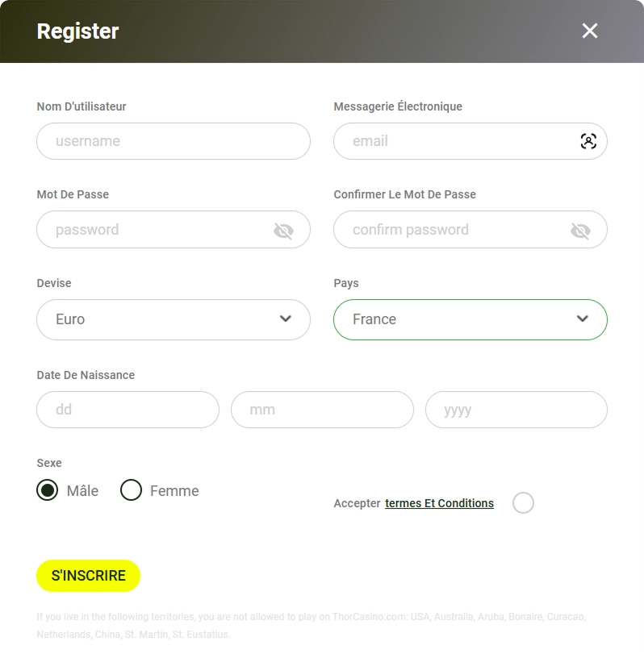This screenshot has width=644, height=654.
Task: Check the accept terms and conditions circle
Action: (523, 503)
